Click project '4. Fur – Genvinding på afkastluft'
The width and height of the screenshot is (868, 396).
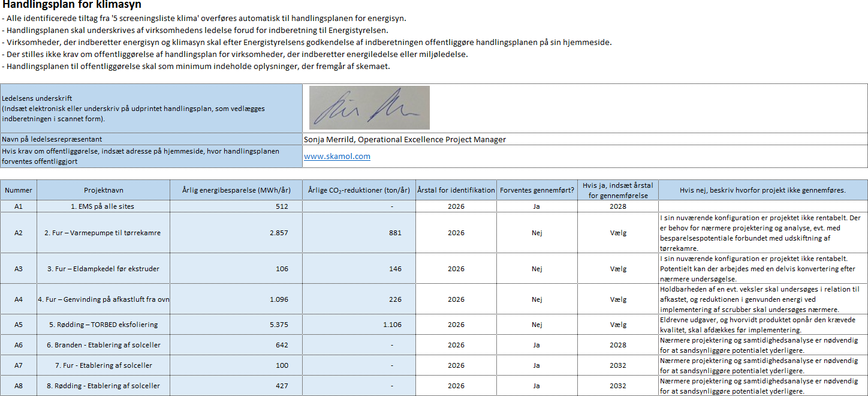tap(104, 299)
